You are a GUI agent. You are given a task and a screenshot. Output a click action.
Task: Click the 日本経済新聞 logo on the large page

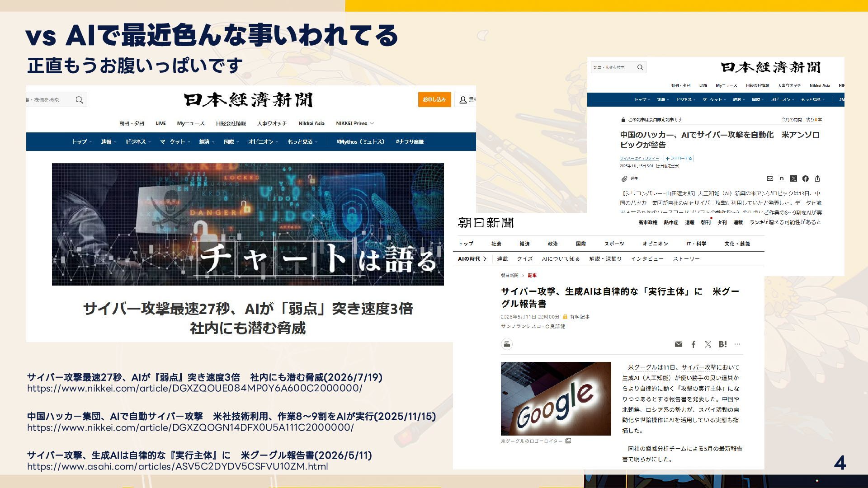tap(248, 100)
